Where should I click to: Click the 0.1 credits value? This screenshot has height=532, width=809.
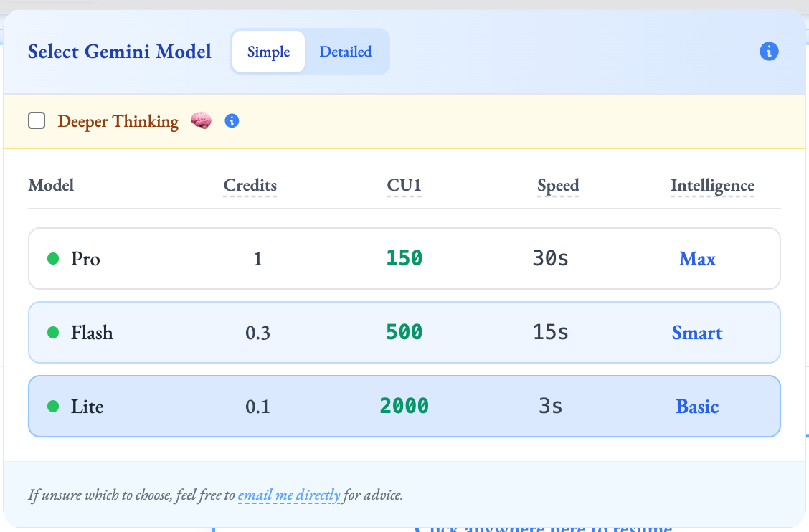pos(257,407)
